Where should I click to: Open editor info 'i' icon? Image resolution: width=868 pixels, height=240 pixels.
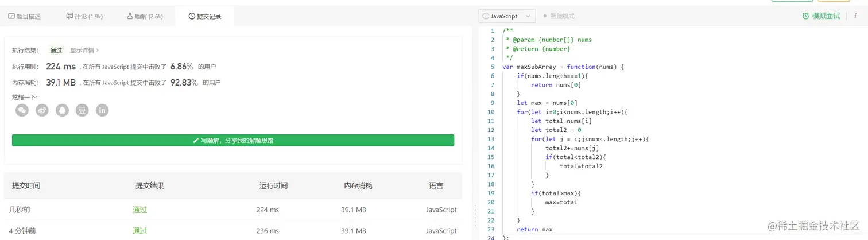[855, 16]
